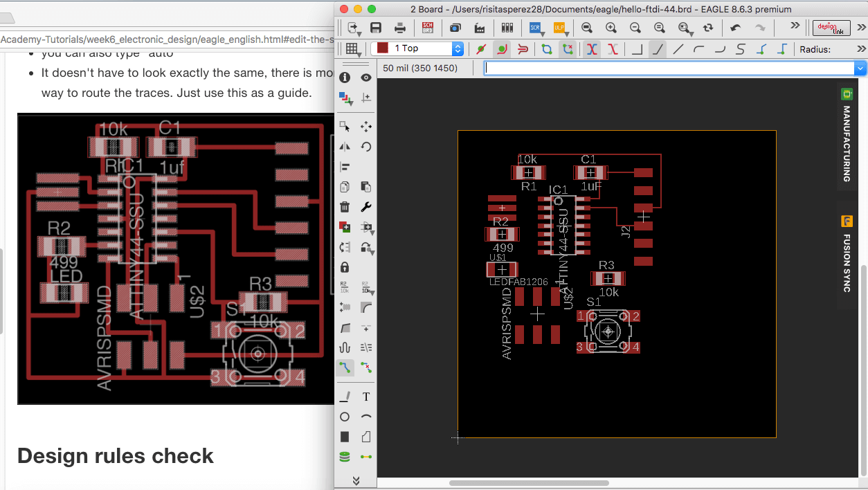868x490 pixels.
Task: Select the Text tool icon
Action: [x=366, y=397]
